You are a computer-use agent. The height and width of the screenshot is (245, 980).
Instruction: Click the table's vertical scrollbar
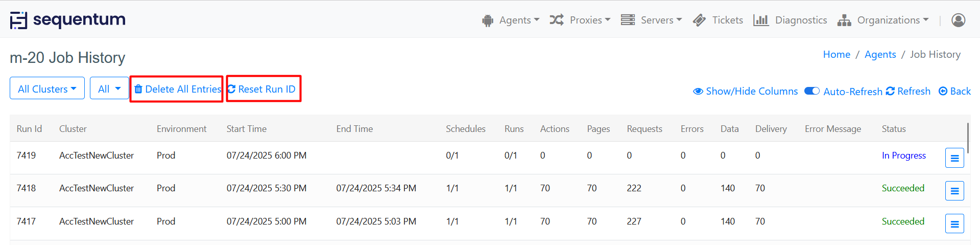(968, 136)
